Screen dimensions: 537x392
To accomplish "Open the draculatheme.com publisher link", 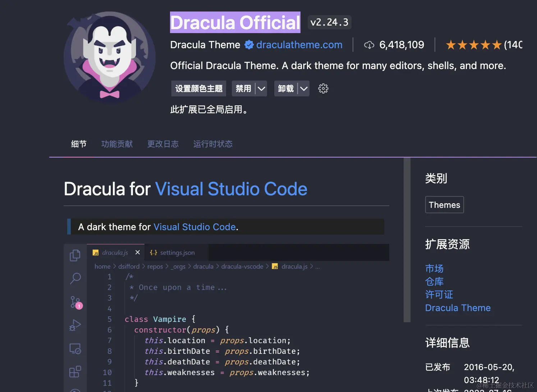I will coord(299,45).
